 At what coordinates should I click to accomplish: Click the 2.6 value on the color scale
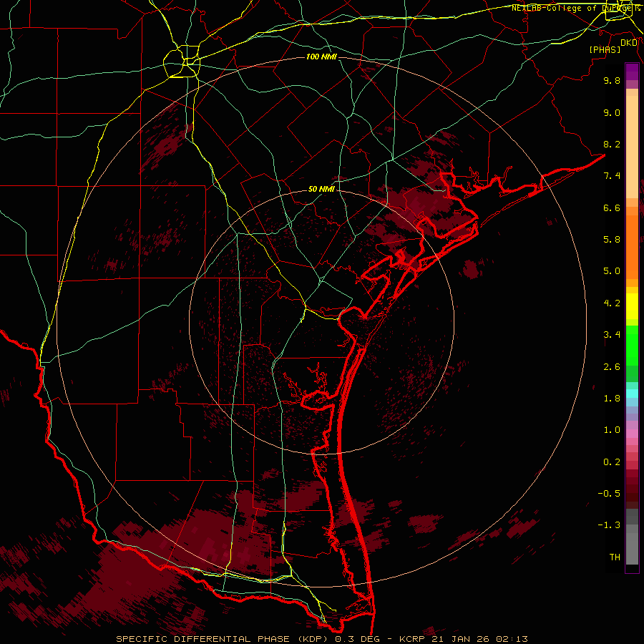pos(612,367)
